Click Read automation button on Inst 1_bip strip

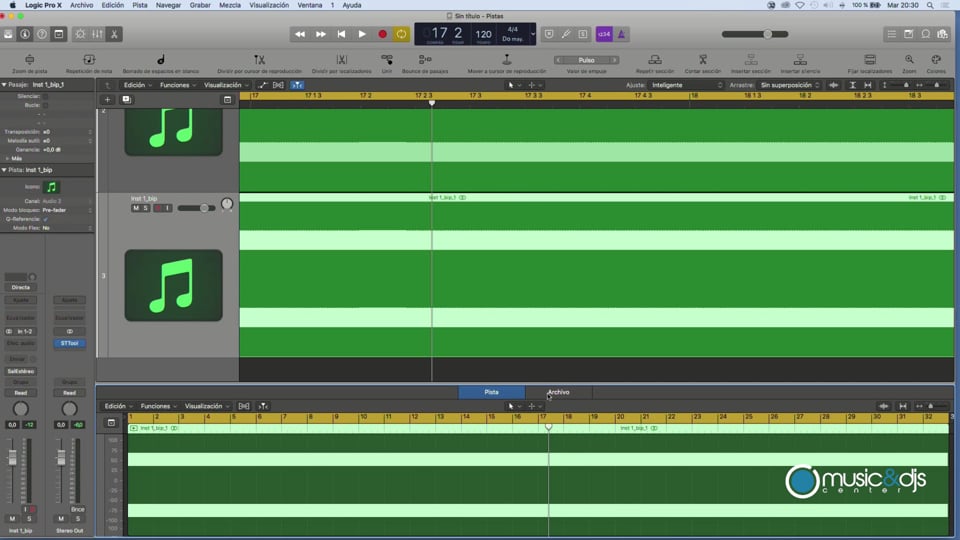point(21,393)
